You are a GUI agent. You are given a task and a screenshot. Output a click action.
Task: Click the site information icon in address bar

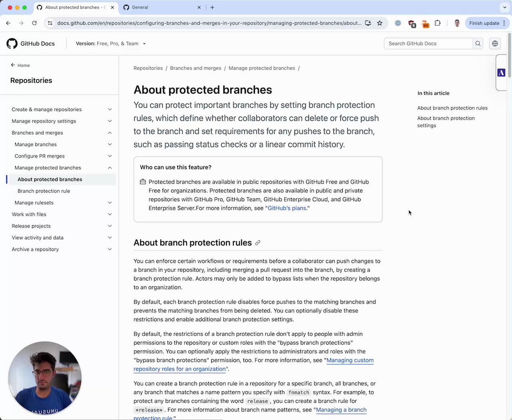pos(50,23)
